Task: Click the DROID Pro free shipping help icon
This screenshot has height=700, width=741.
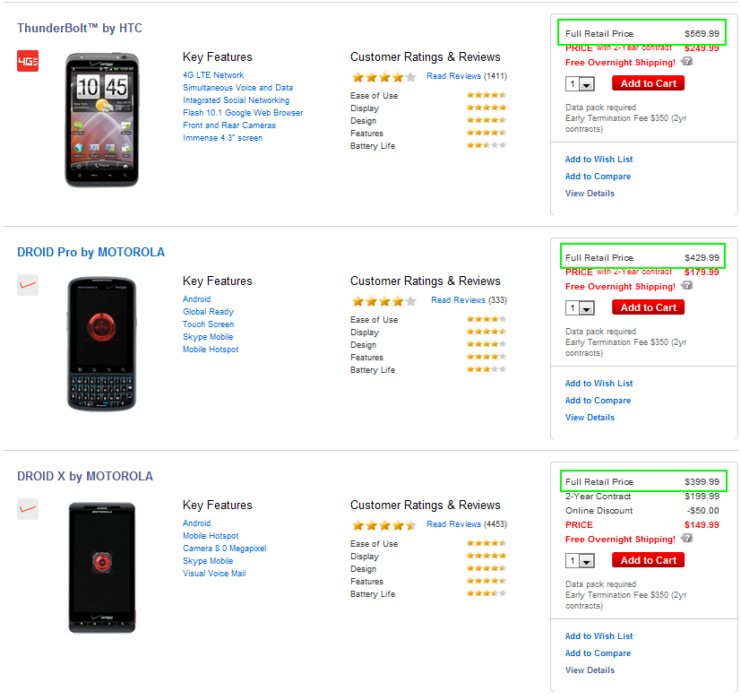Action: (x=686, y=286)
